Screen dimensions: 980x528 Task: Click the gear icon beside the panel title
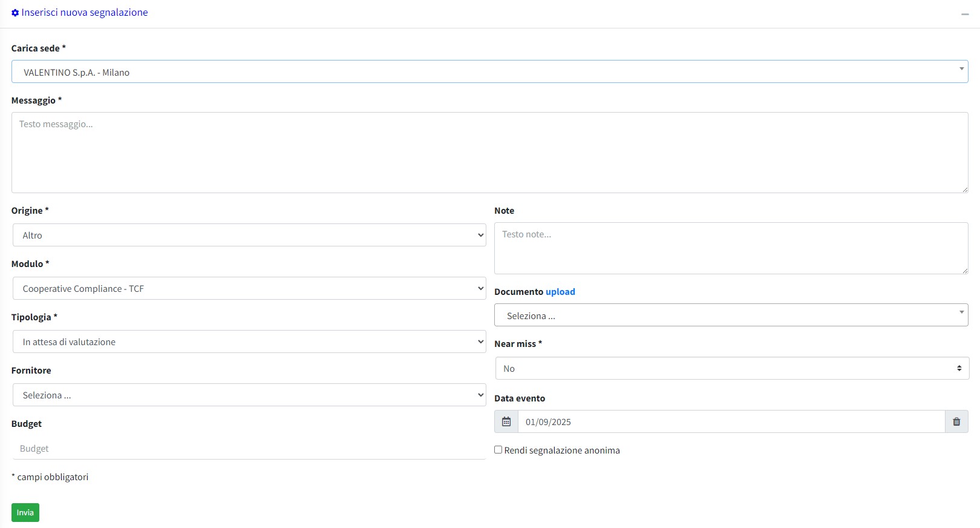(x=15, y=13)
